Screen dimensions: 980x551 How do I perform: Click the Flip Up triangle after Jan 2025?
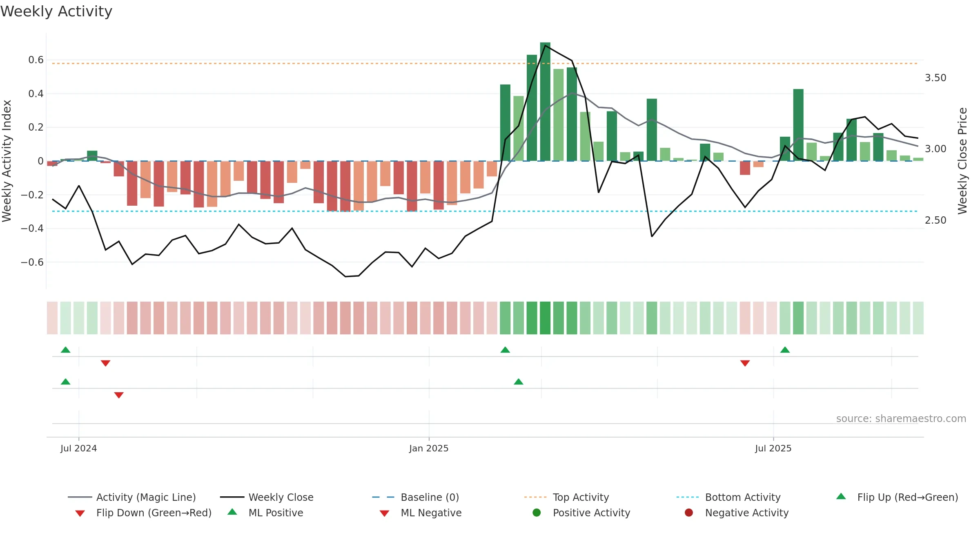point(505,350)
